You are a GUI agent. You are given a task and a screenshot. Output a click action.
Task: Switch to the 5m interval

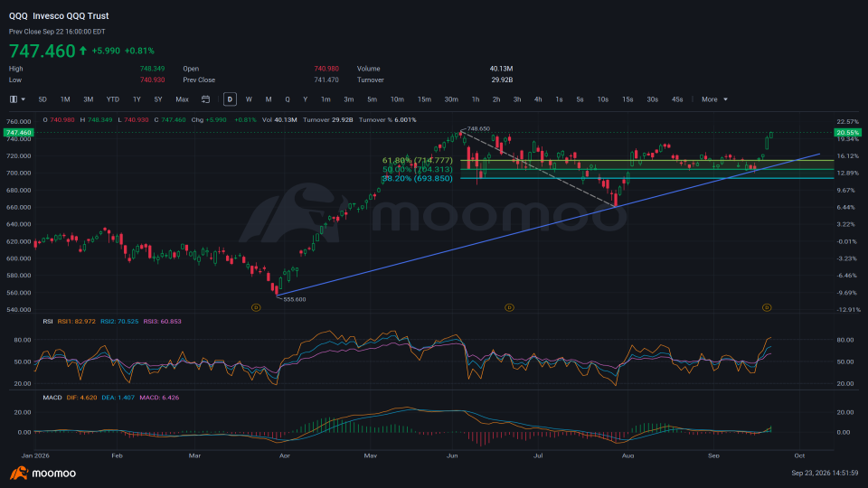pos(372,99)
